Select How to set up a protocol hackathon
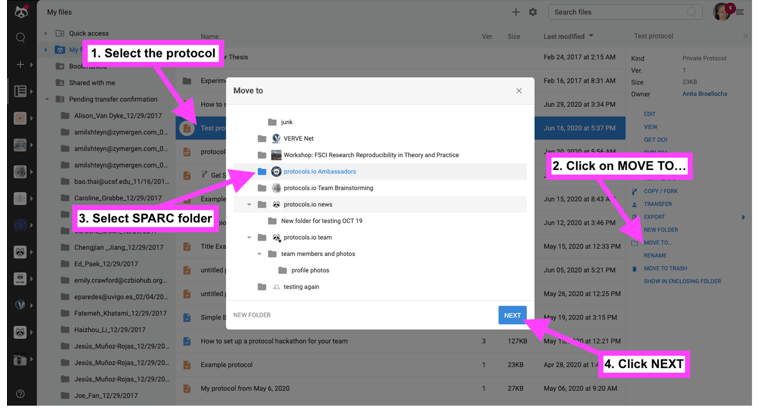The width and height of the screenshot is (761, 412). 400,341
